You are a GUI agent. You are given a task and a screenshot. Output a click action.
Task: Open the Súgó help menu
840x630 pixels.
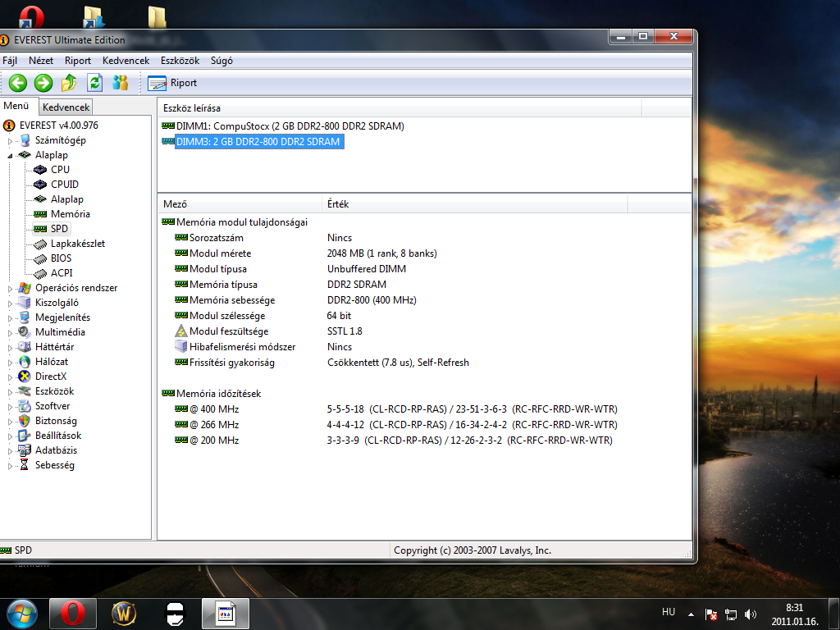point(221,61)
